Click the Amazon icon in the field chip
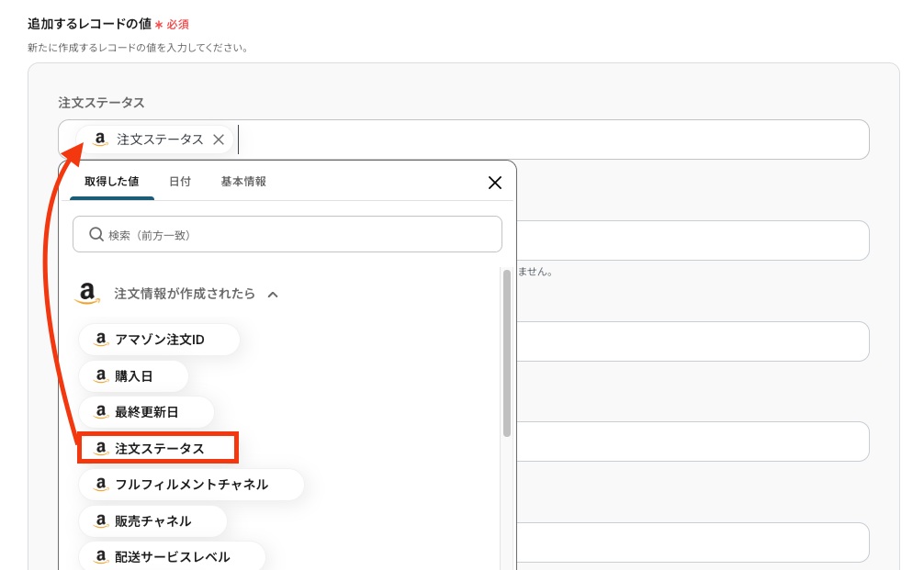The image size is (924, 570). point(100,140)
